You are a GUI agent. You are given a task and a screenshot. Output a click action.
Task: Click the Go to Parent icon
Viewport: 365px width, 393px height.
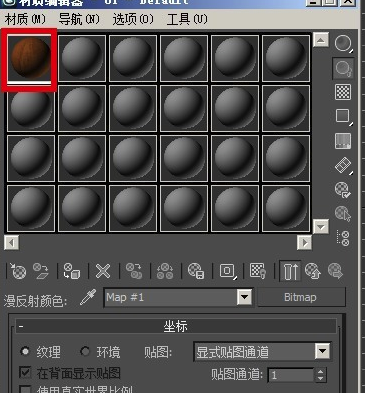pyautogui.click(x=313, y=271)
